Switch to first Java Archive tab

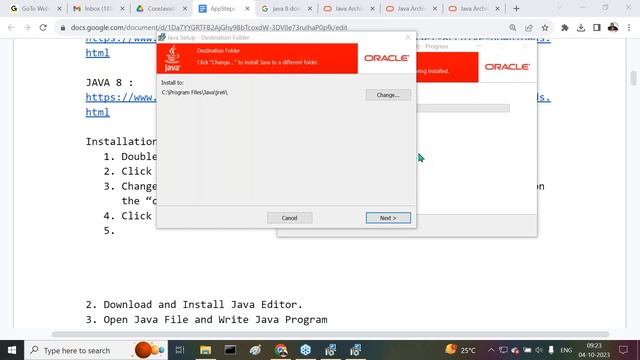pos(348,9)
